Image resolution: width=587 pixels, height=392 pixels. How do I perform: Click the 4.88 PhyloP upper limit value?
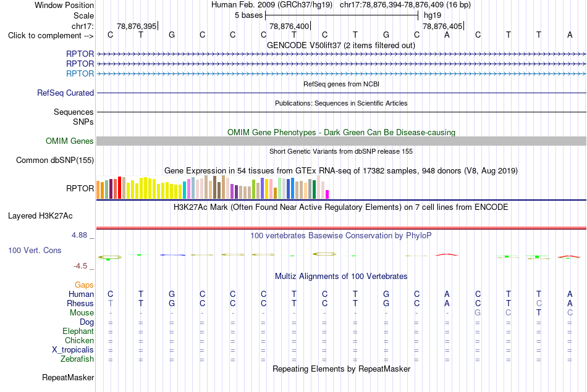pyautogui.click(x=79, y=235)
